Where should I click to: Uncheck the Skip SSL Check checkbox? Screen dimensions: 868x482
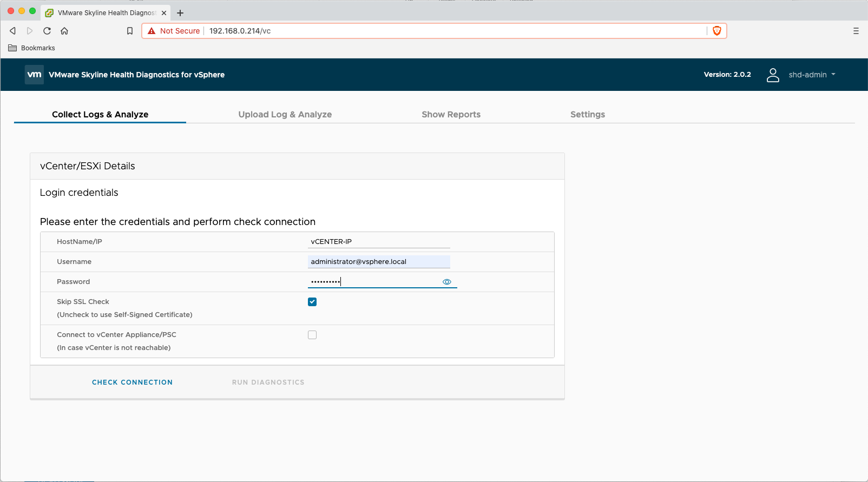click(312, 302)
